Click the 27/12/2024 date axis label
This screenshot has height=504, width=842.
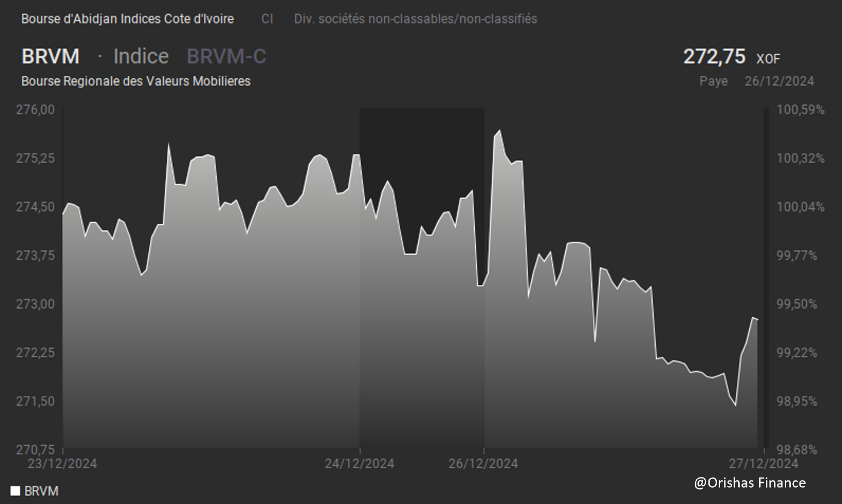tap(764, 463)
